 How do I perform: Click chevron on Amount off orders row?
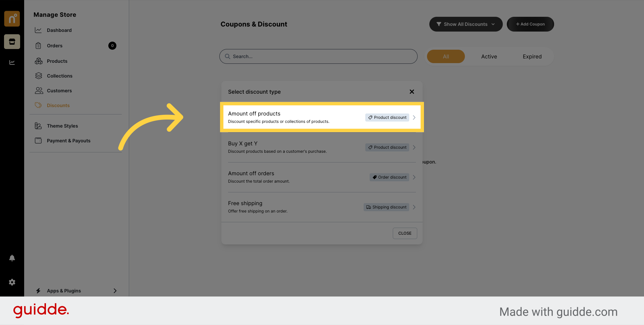coord(414,177)
